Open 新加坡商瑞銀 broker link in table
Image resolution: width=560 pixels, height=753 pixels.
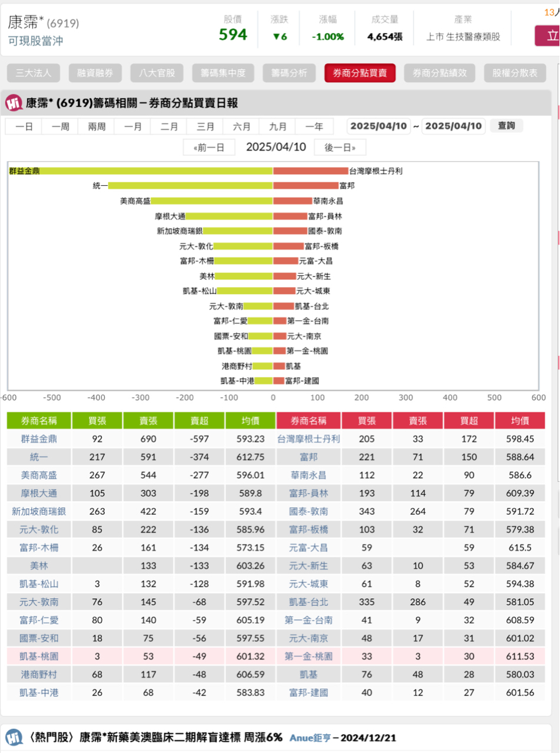39,512
